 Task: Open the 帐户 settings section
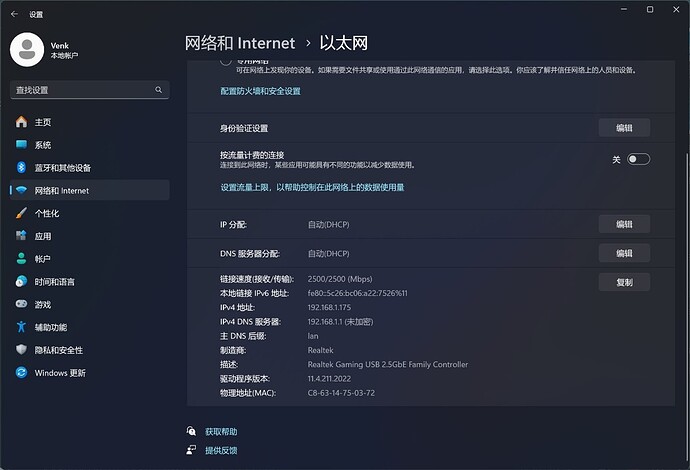point(90,259)
